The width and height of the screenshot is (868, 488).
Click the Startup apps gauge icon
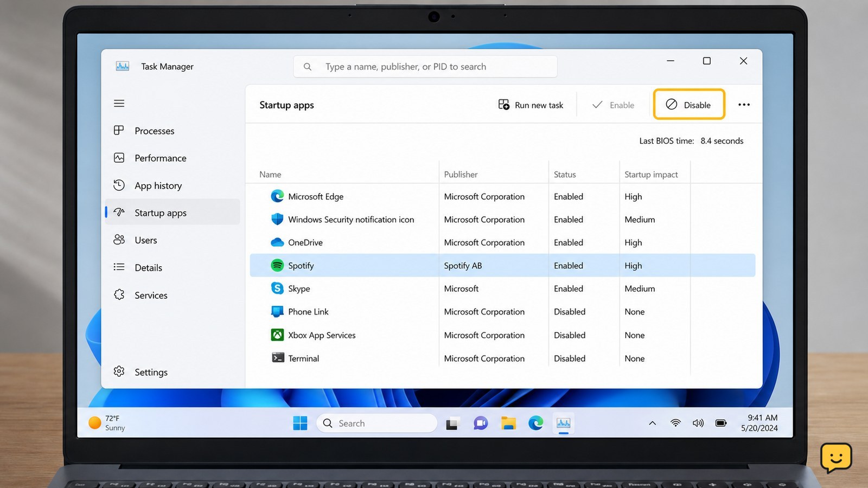[x=119, y=212]
